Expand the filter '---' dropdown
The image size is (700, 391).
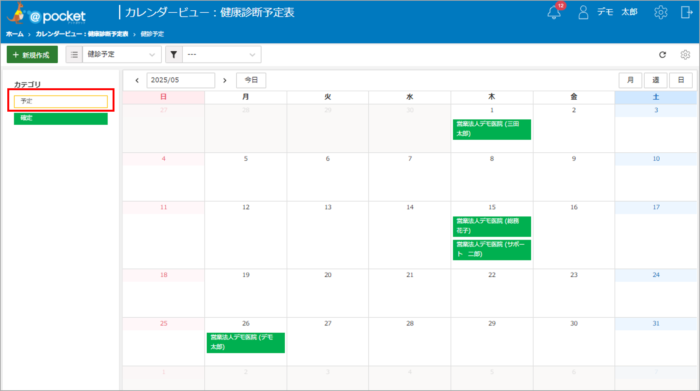click(x=221, y=54)
